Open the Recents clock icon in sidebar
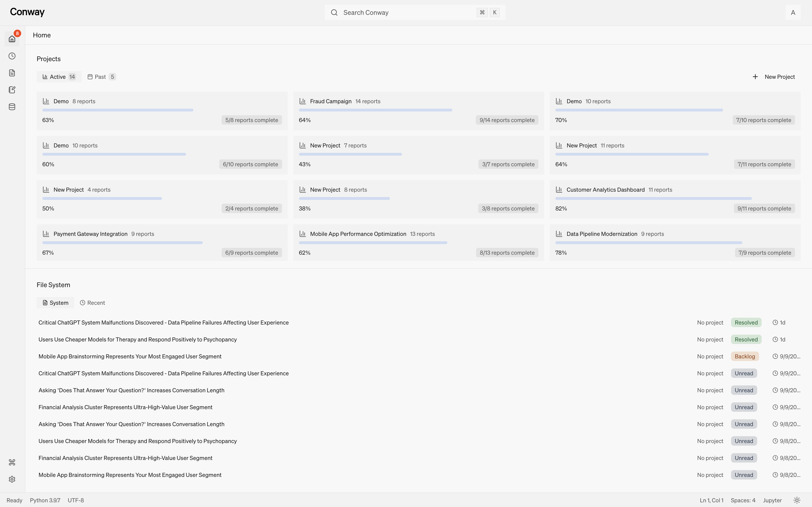Screen dimensions: 812x507 12,56
